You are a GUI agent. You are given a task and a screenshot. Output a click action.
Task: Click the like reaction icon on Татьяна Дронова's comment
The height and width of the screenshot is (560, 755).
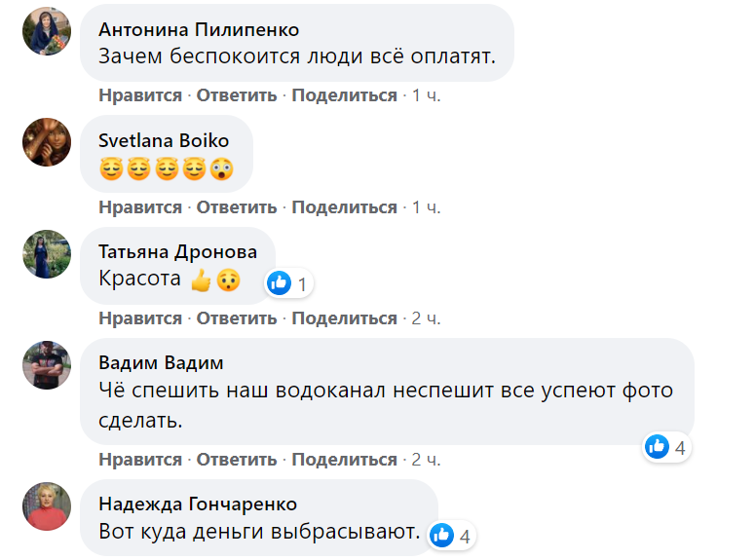[x=280, y=283]
